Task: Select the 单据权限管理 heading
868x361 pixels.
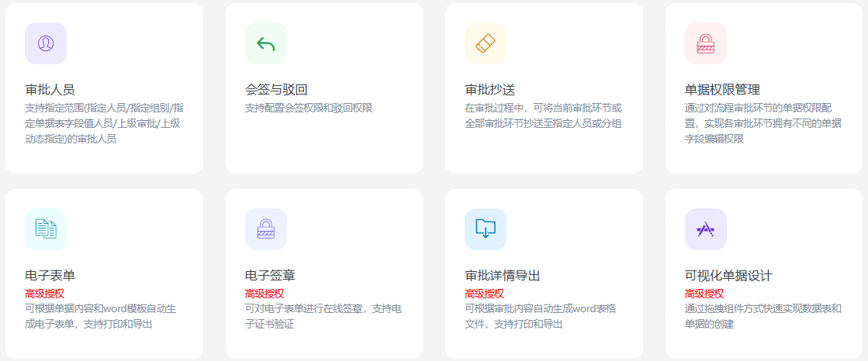Action: coord(722,90)
